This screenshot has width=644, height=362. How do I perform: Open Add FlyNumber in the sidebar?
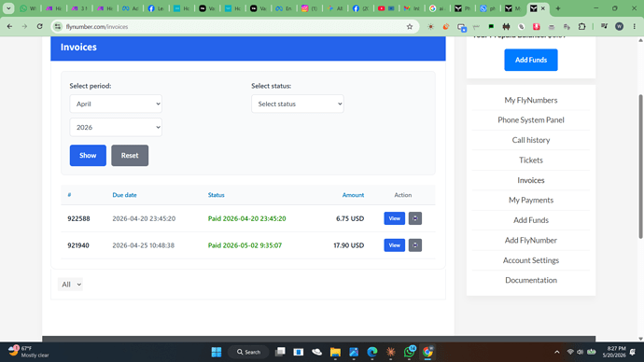coord(531,240)
